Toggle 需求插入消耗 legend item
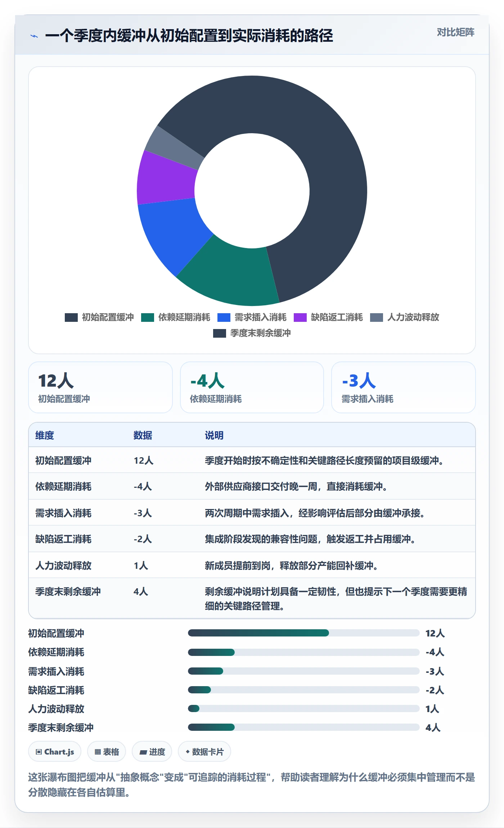The image size is (504, 828). pos(252,317)
